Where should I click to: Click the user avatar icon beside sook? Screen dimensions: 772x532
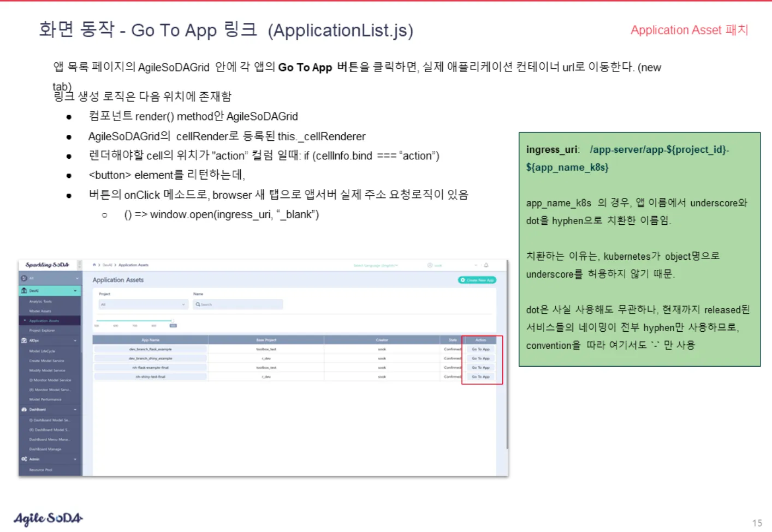430,265
